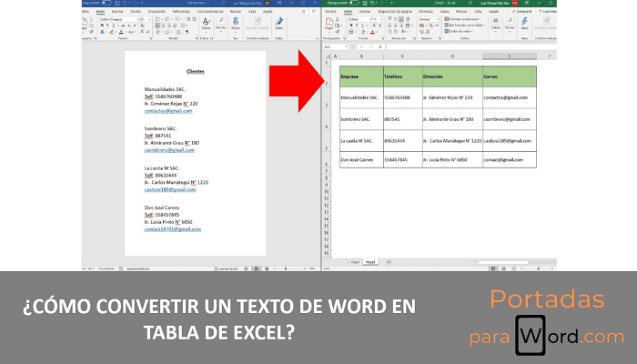This screenshot has width=637, height=364.
Task: Open Excel Formato condicional dropdown
Action: coord(462,19)
